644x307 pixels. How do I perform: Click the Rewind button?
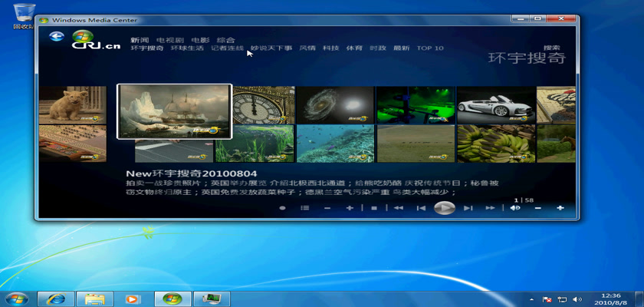point(399,208)
